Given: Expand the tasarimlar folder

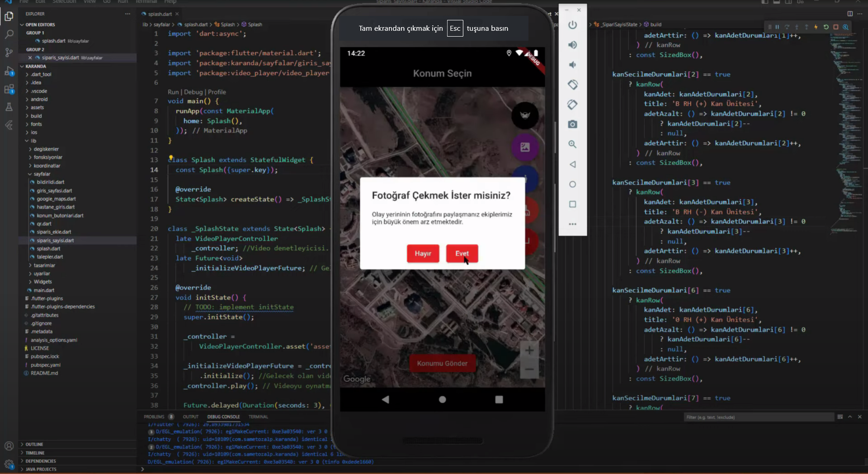Looking at the screenshot, I should coord(44,265).
